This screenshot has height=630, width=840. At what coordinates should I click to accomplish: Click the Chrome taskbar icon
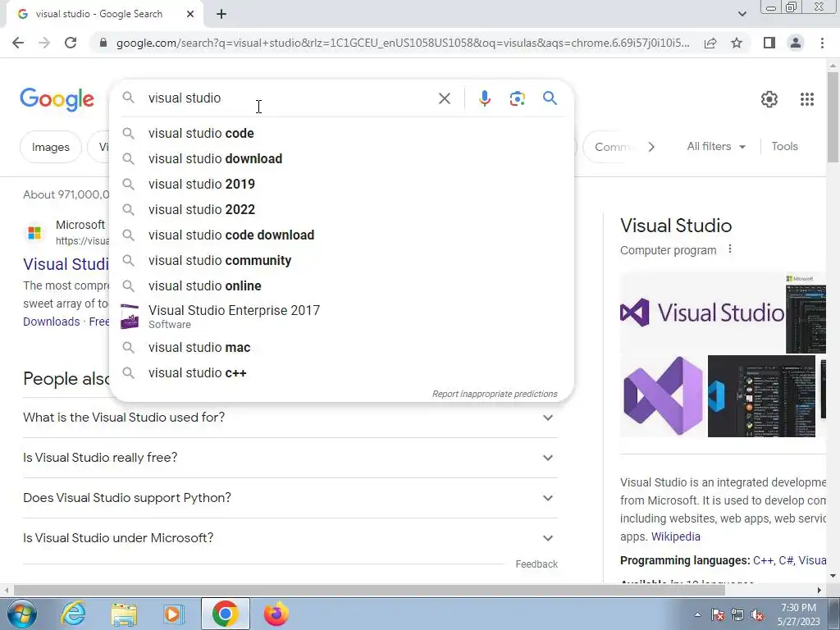tap(225, 614)
